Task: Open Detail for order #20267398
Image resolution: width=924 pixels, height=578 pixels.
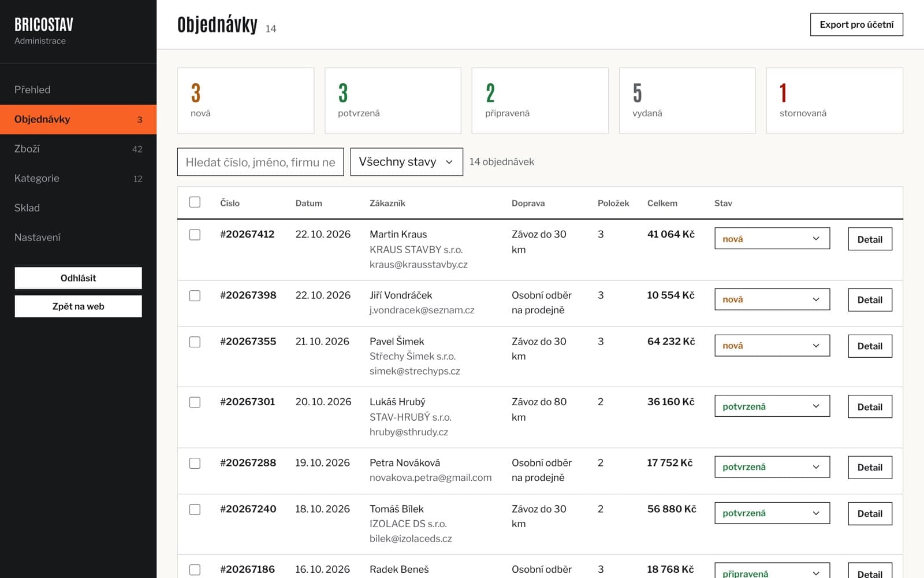Action: click(x=870, y=300)
